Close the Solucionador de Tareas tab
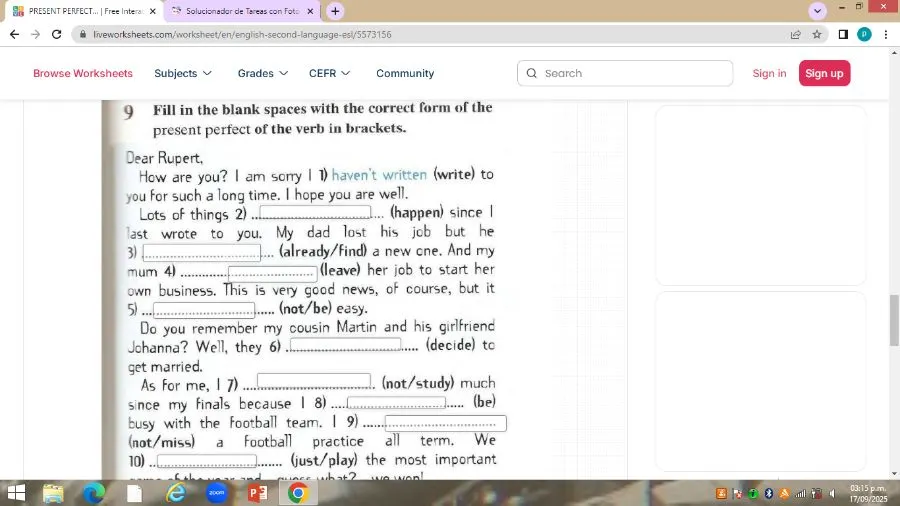900x506 pixels. pyautogui.click(x=310, y=11)
